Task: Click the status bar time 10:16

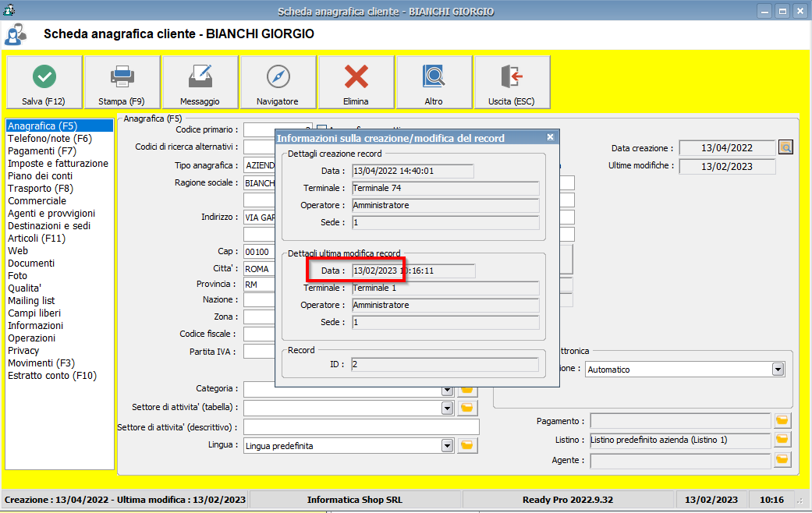Action: [771, 500]
